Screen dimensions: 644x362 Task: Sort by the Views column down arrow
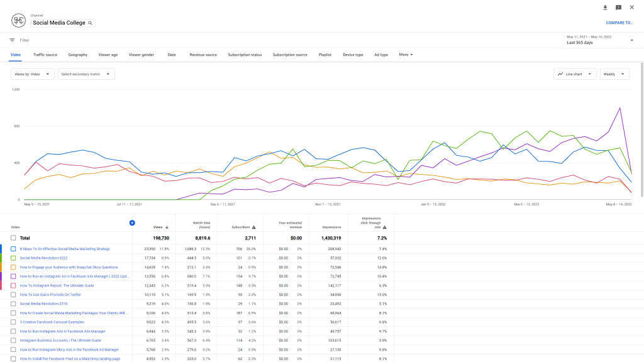coord(167,228)
